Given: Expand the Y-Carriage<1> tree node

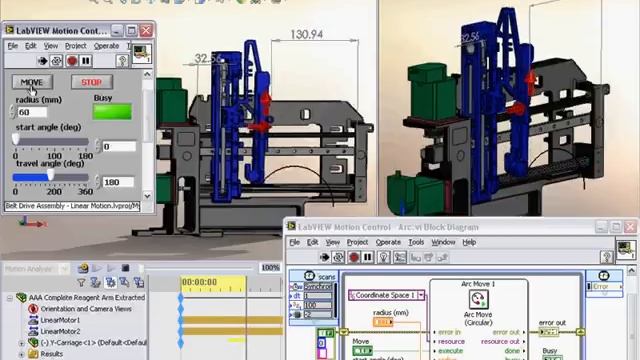Looking at the screenshot, I should [21, 343].
